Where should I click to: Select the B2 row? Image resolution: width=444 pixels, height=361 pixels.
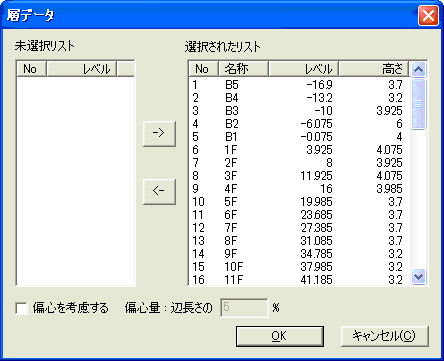[299, 124]
